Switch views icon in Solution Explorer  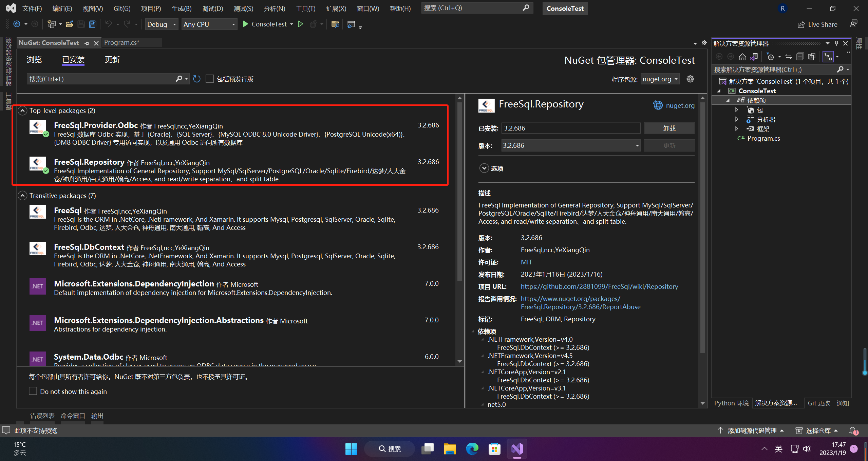pyautogui.click(x=754, y=57)
